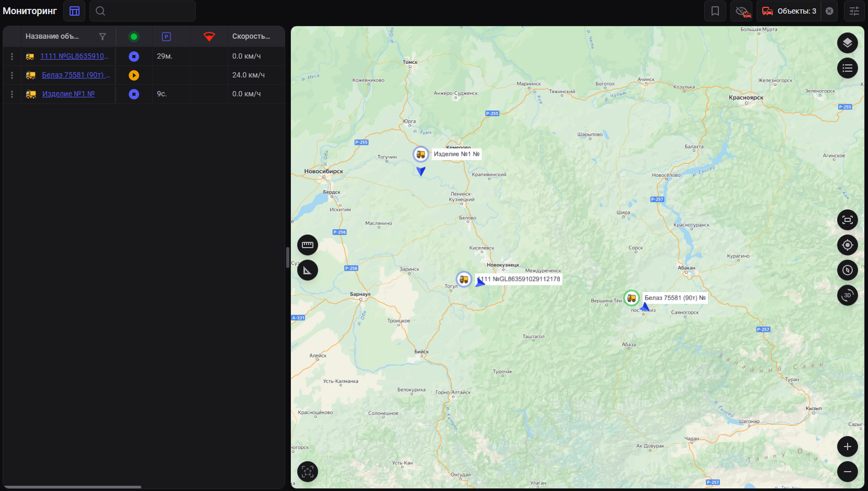Click the locate-me target button

pyautogui.click(x=847, y=245)
